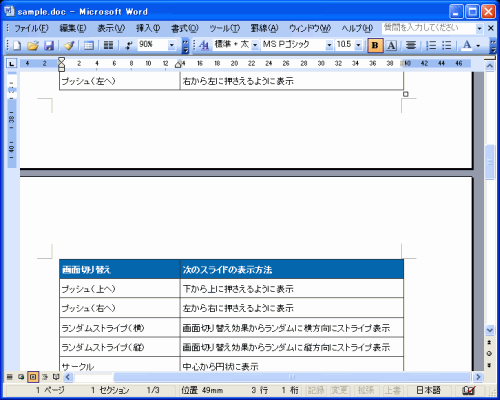
Task: Expand Standard toolbar options chevron
Action: point(185,46)
